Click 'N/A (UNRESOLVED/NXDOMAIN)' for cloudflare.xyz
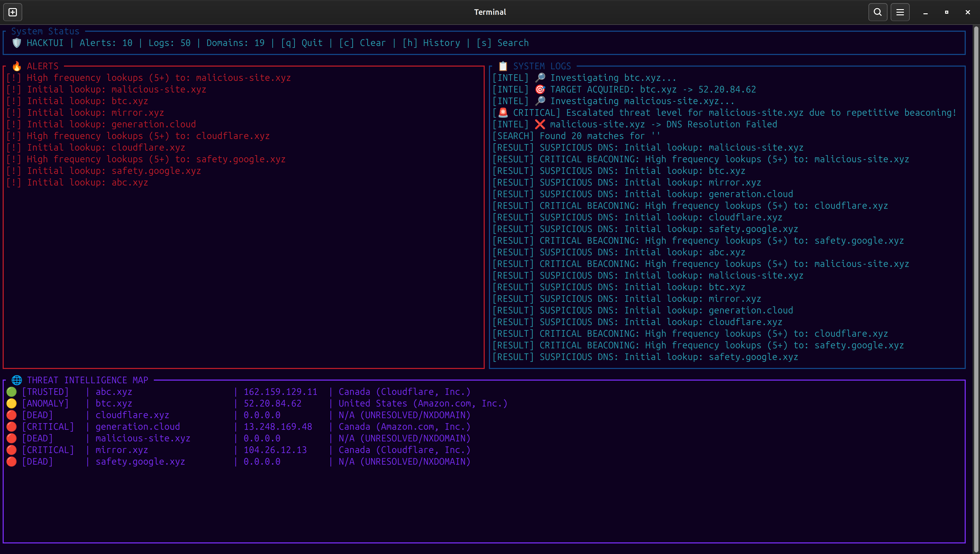980x554 pixels. (x=404, y=415)
